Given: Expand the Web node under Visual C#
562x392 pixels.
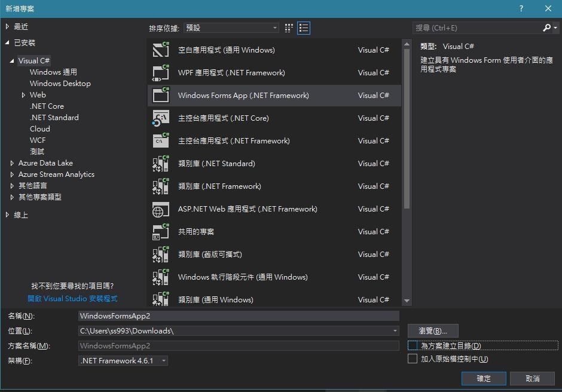Looking at the screenshot, I should (x=23, y=95).
